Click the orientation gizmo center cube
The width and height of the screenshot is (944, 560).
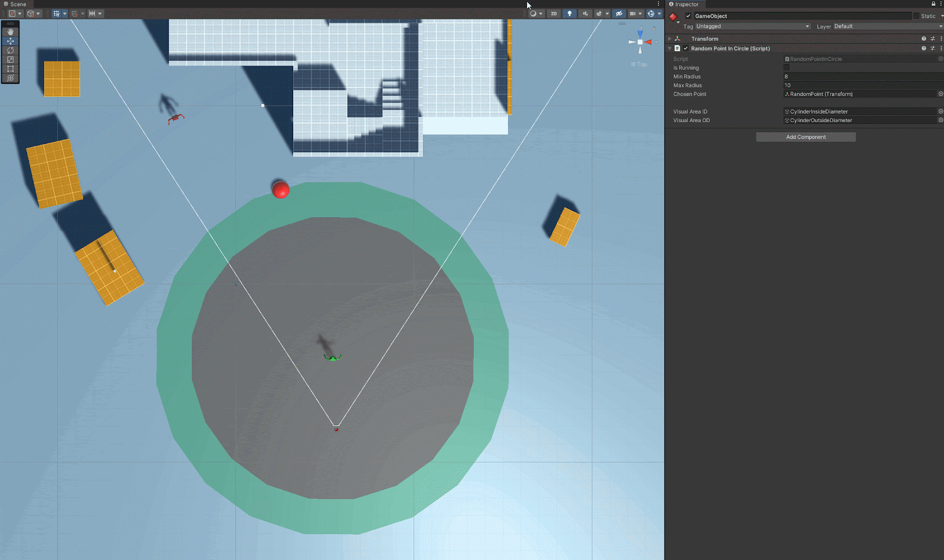[640, 42]
